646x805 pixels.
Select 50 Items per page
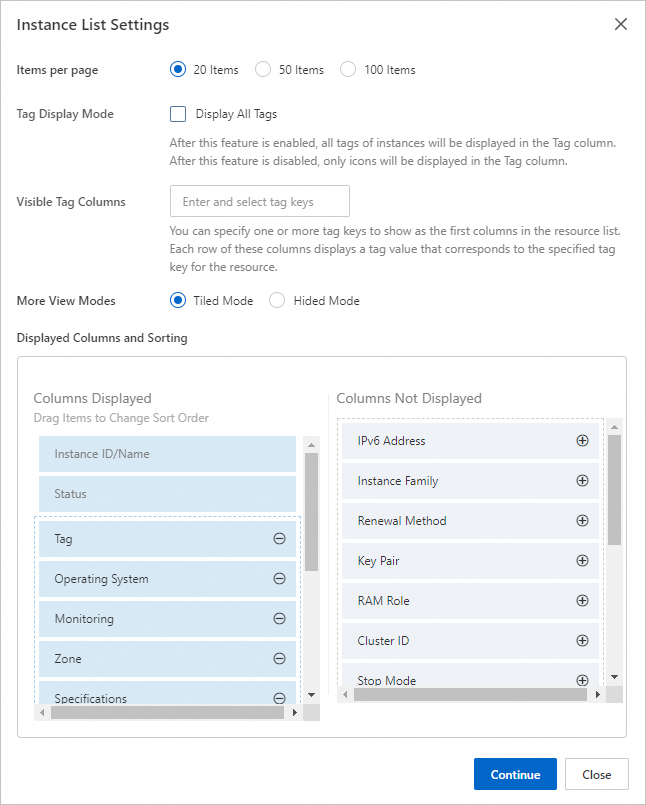tap(263, 70)
